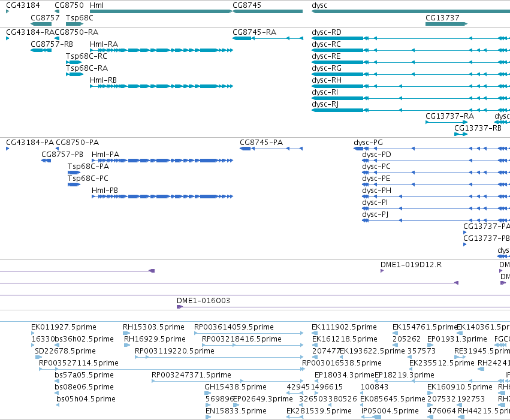Click the bs08e06.5prime label
Image resolution: width=510 pixels, height=420 pixels.
[x=85, y=387]
